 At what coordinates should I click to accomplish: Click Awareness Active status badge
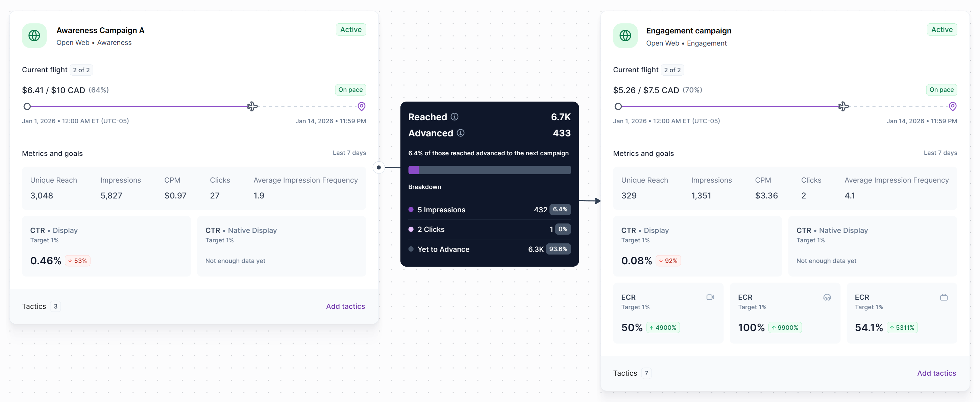[350, 30]
